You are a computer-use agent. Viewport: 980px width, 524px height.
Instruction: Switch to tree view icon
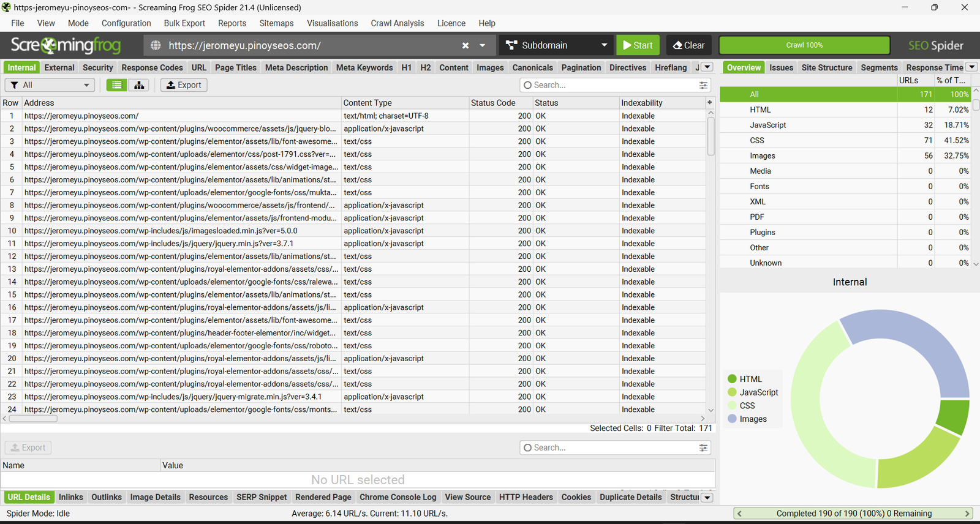tap(140, 85)
